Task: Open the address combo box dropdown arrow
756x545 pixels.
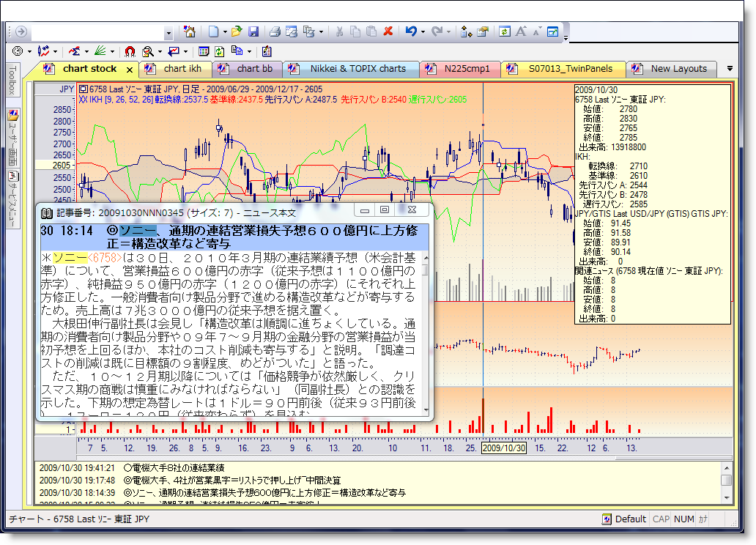Action: 168,33
